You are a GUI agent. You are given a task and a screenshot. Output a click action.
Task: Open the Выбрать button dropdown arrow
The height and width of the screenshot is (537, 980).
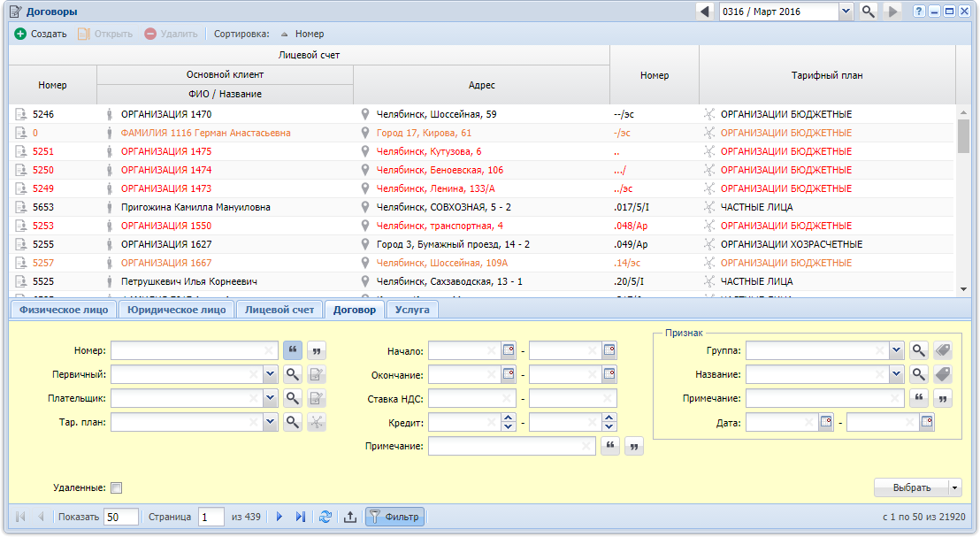(955, 487)
